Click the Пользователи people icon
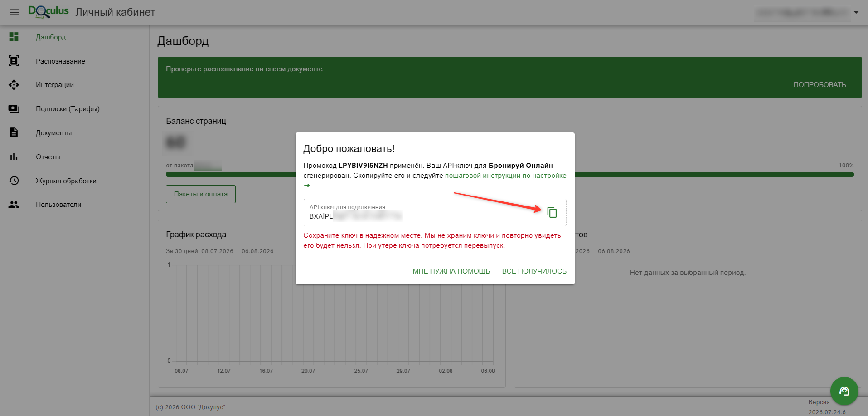 tap(14, 205)
